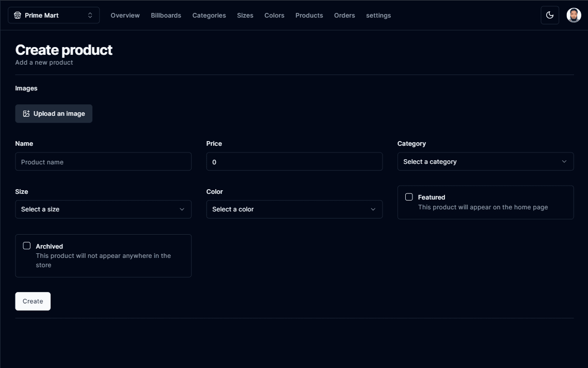
Task: Open the Select a color dropdown
Action: (x=294, y=209)
